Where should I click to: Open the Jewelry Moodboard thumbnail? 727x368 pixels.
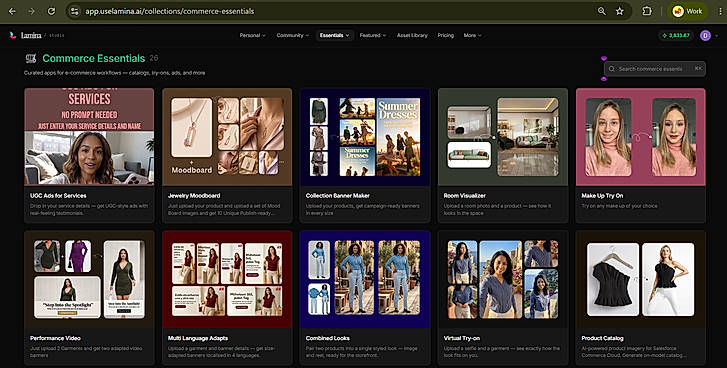(x=227, y=137)
